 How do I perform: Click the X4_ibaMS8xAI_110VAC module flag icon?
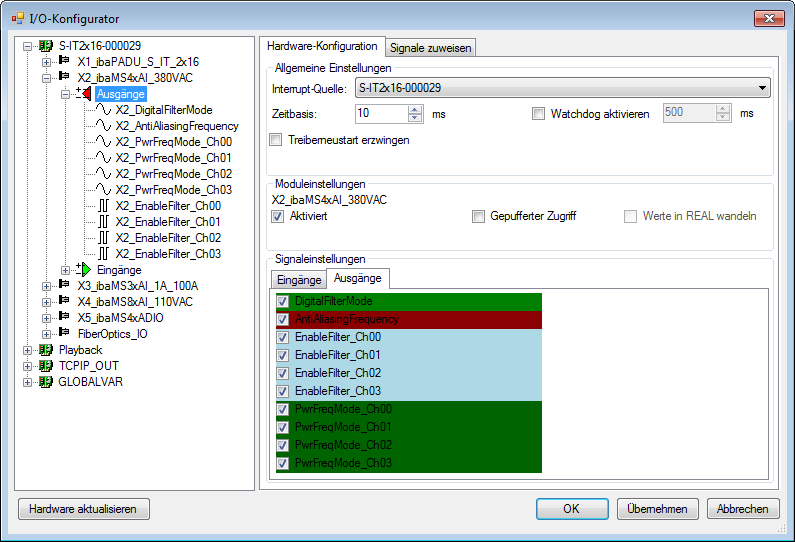point(64,301)
